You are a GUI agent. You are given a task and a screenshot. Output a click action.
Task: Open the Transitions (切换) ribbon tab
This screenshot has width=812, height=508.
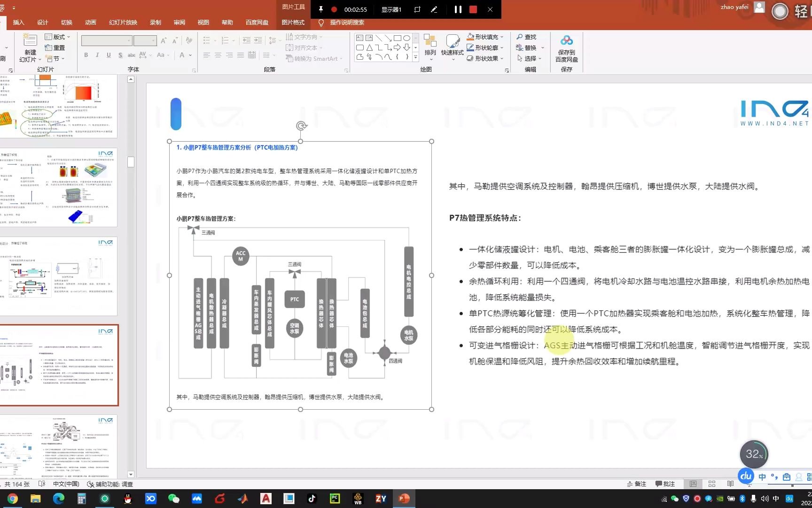click(x=67, y=23)
